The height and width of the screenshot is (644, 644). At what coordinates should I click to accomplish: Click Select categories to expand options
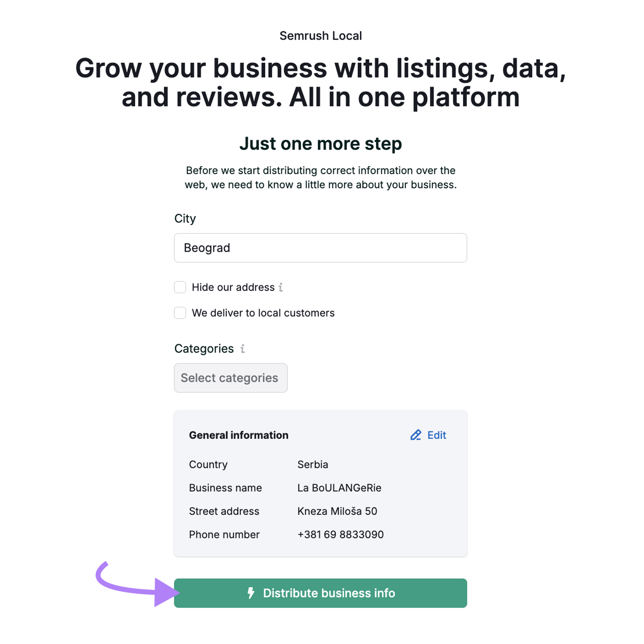click(230, 378)
